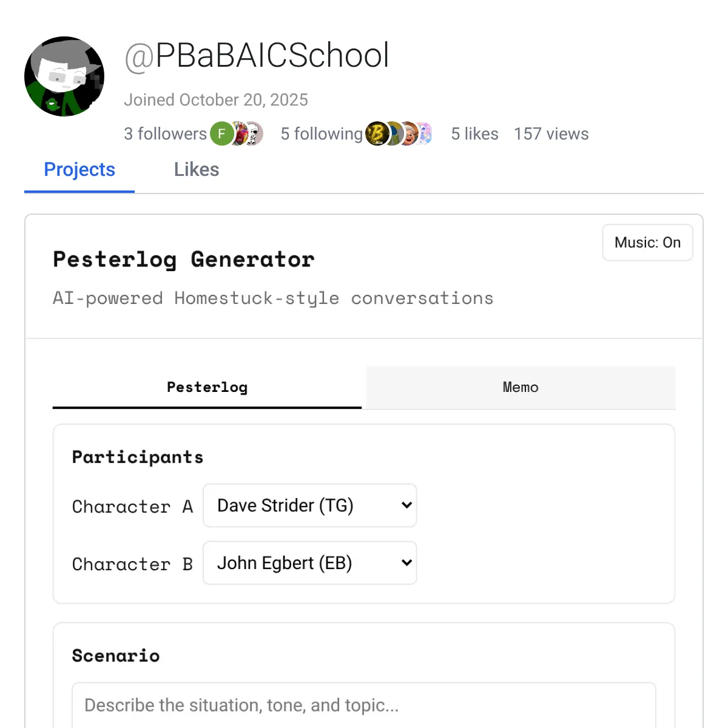This screenshot has height=728, width=728.
Task: Open the 5 following list
Action: point(322,134)
